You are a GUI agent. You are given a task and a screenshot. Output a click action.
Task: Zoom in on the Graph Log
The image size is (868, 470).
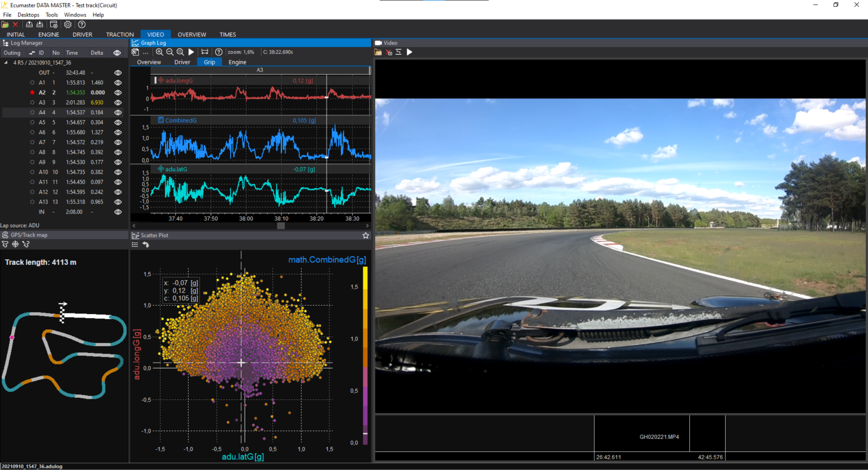[159, 52]
